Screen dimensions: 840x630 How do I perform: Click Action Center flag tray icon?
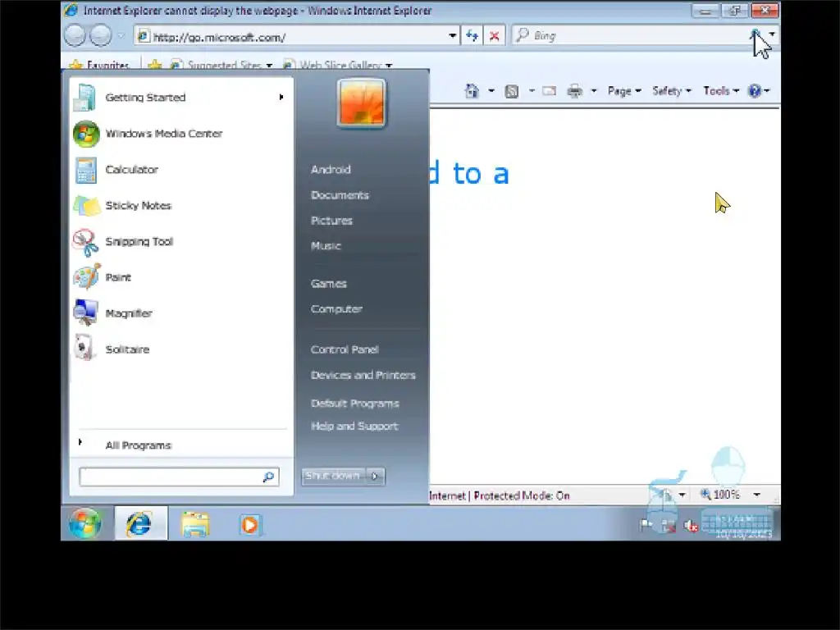(646, 526)
